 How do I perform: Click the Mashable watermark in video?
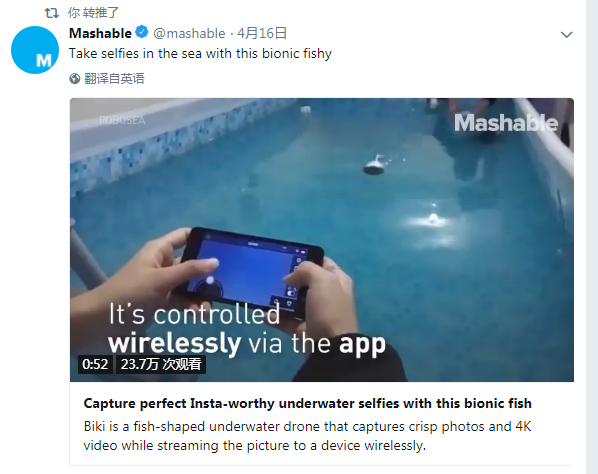click(506, 123)
